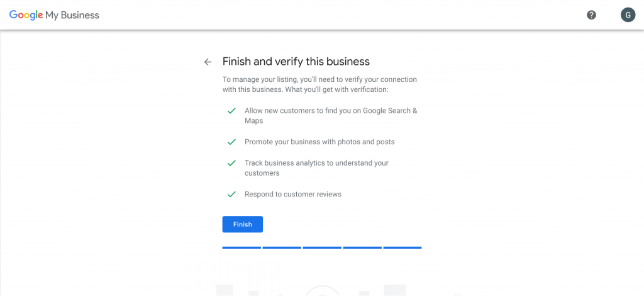The image size is (644, 296).
Task: Select "Respond to customer reviews" text
Action: click(293, 194)
